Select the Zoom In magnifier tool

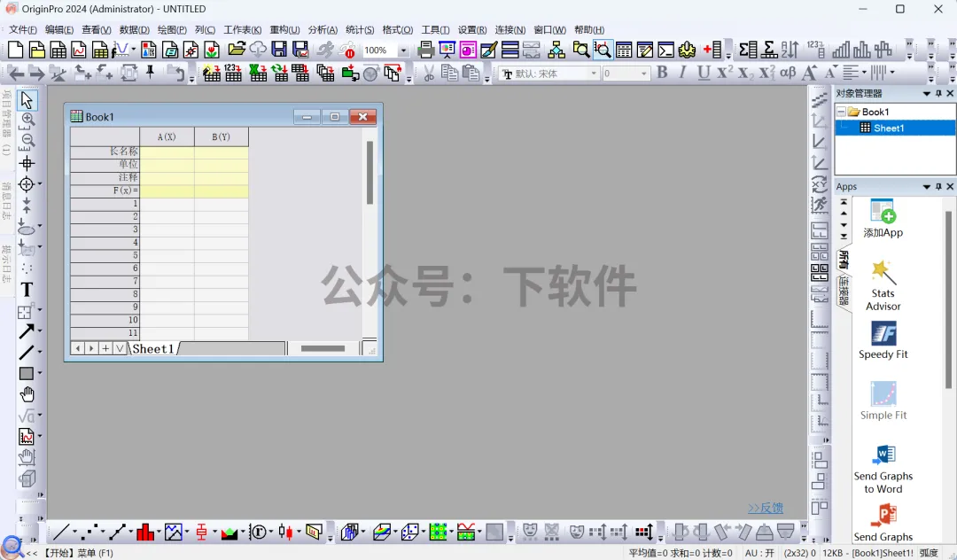point(27,120)
